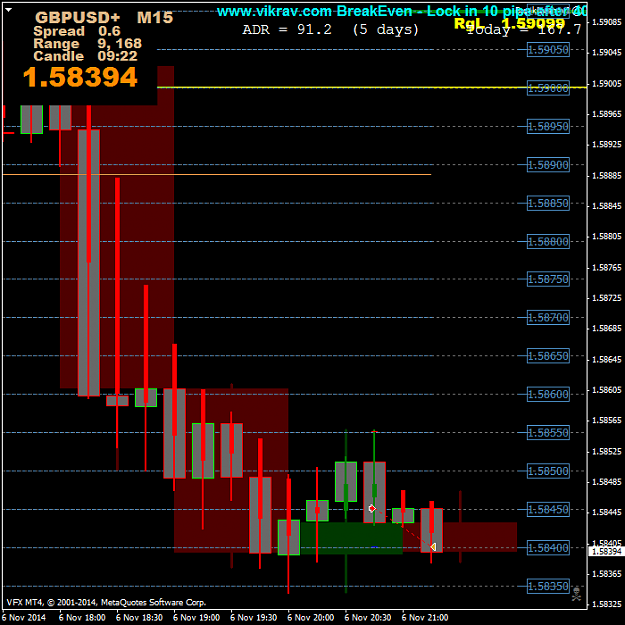Click the chart shift triangle marker at top-left
This screenshot has height=625, width=625.
(8, 10)
